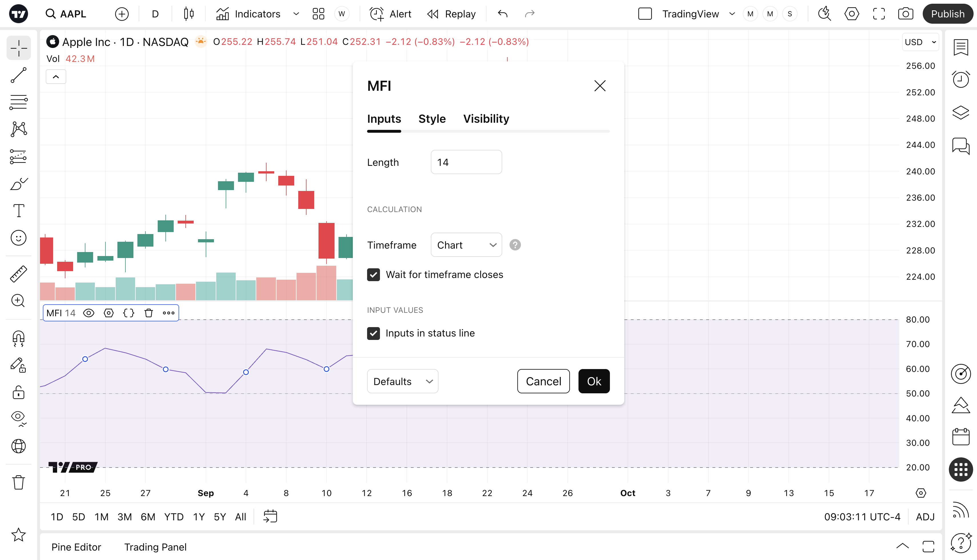Confirm settings with Ok button

[594, 382]
